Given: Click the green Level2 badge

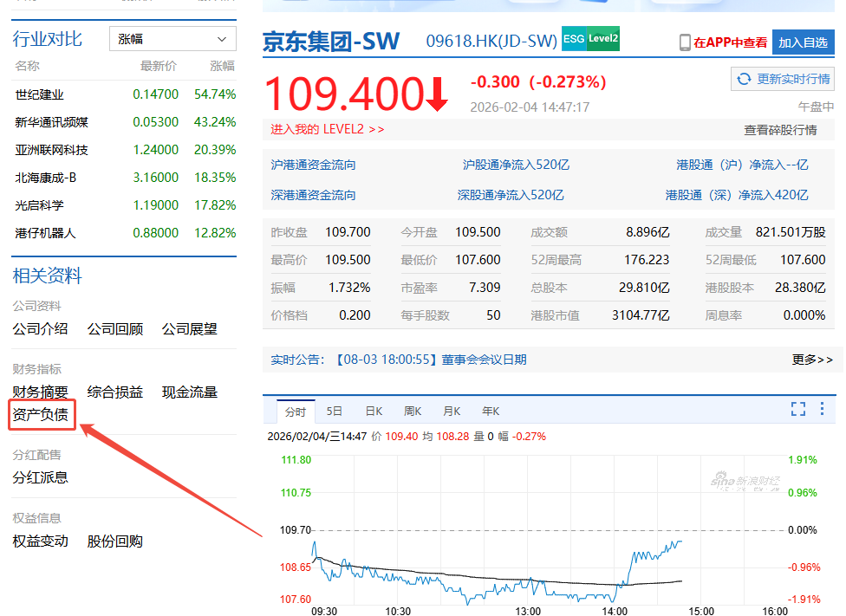Looking at the screenshot, I should pyautogui.click(x=602, y=39).
